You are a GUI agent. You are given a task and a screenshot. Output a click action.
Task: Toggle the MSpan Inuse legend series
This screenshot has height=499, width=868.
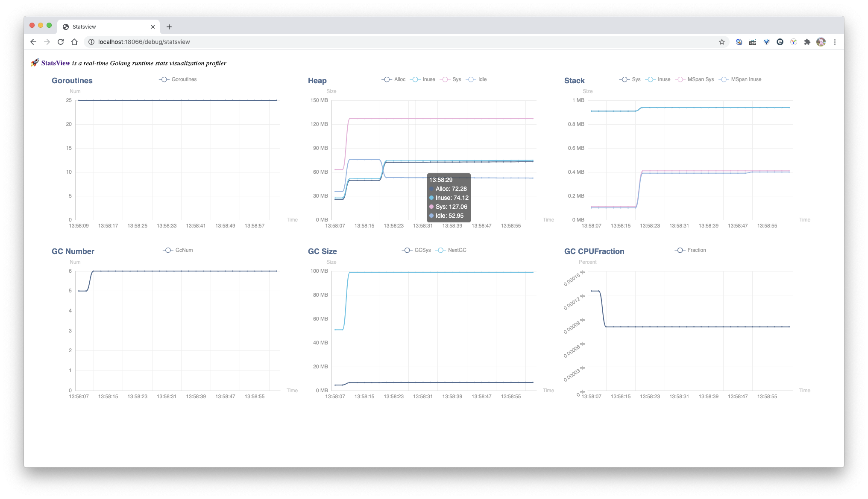click(740, 79)
